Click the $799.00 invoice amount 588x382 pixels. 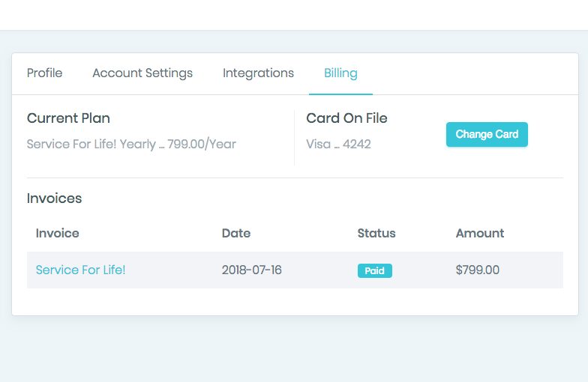tap(477, 270)
